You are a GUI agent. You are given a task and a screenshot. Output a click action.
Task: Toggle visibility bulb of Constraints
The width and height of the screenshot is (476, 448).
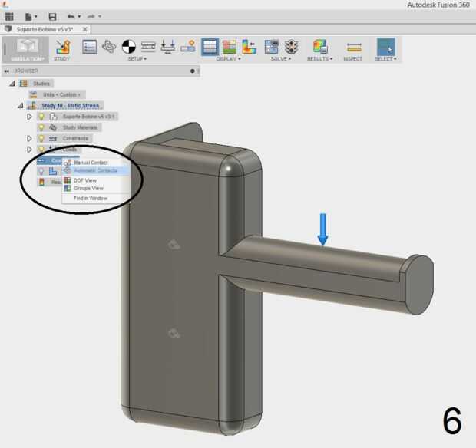(x=41, y=138)
